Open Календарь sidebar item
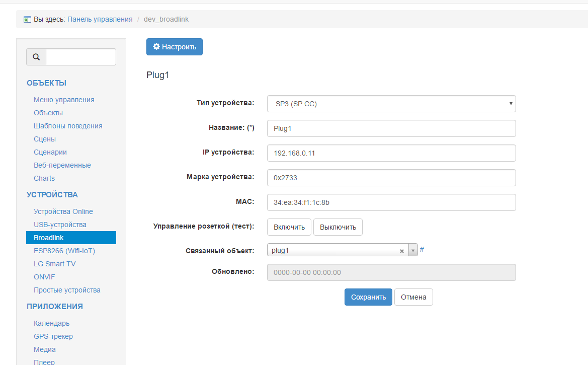The height and width of the screenshot is (365, 588). click(52, 323)
